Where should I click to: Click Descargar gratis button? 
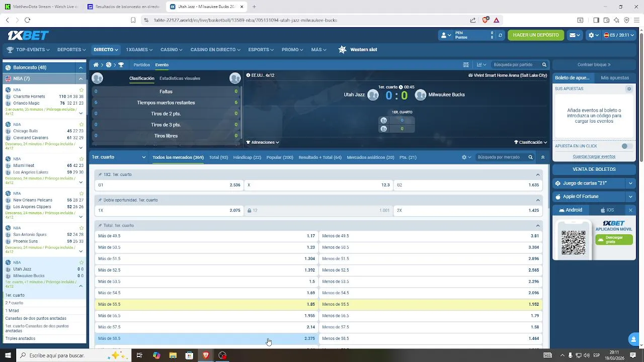614,239
